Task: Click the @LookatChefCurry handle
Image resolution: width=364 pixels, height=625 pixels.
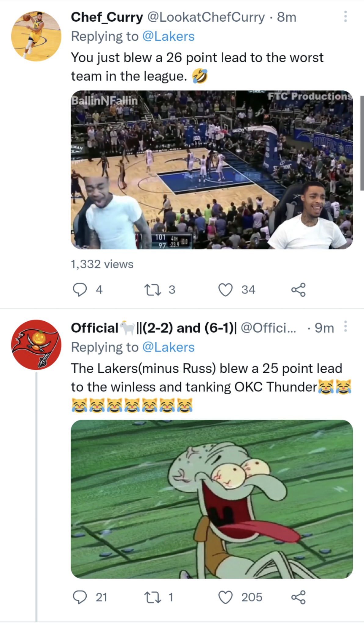Action: (x=206, y=17)
